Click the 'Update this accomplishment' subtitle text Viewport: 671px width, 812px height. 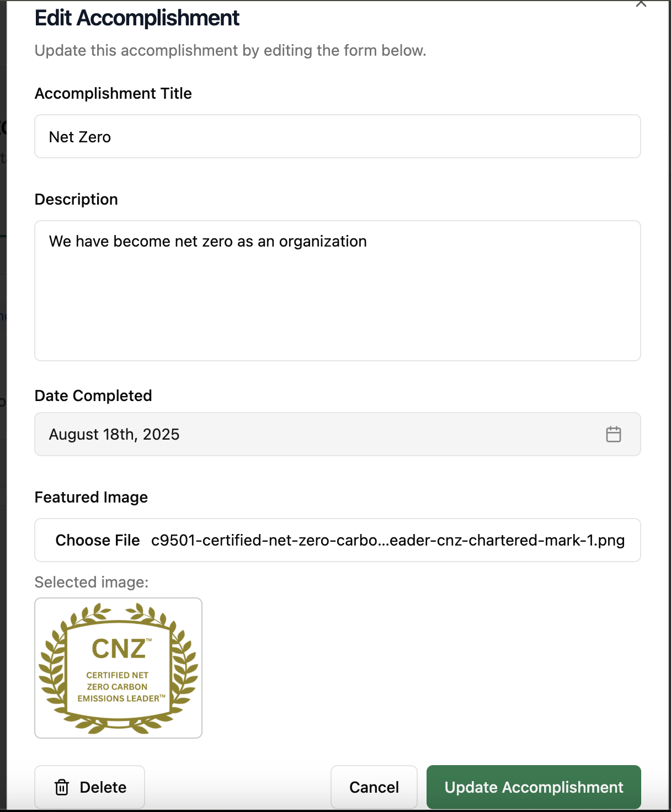[230, 51]
